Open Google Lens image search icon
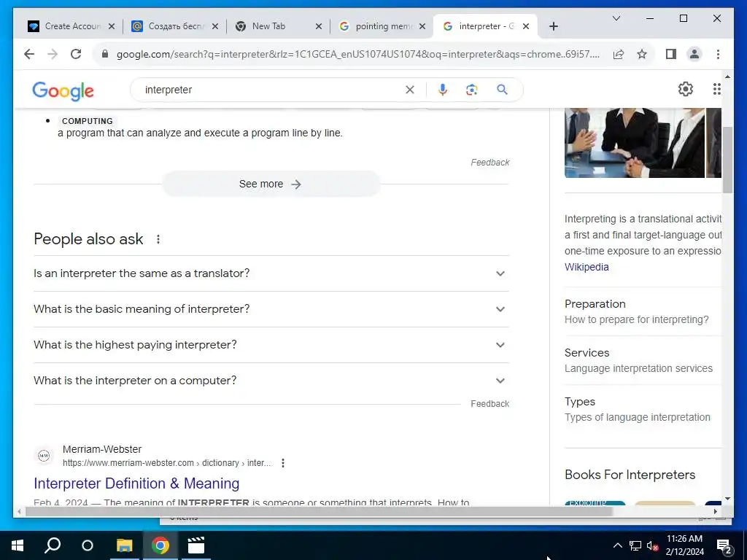The height and width of the screenshot is (560, 747). pos(472,90)
